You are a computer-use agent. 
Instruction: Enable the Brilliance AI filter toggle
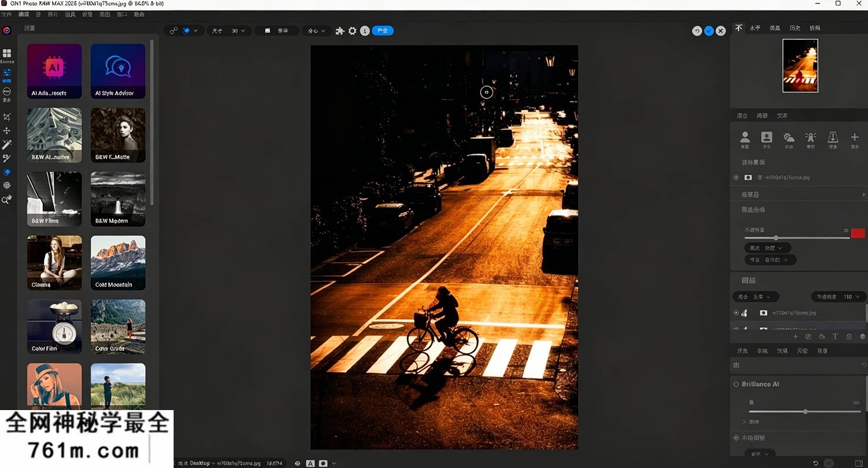(x=737, y=384)
